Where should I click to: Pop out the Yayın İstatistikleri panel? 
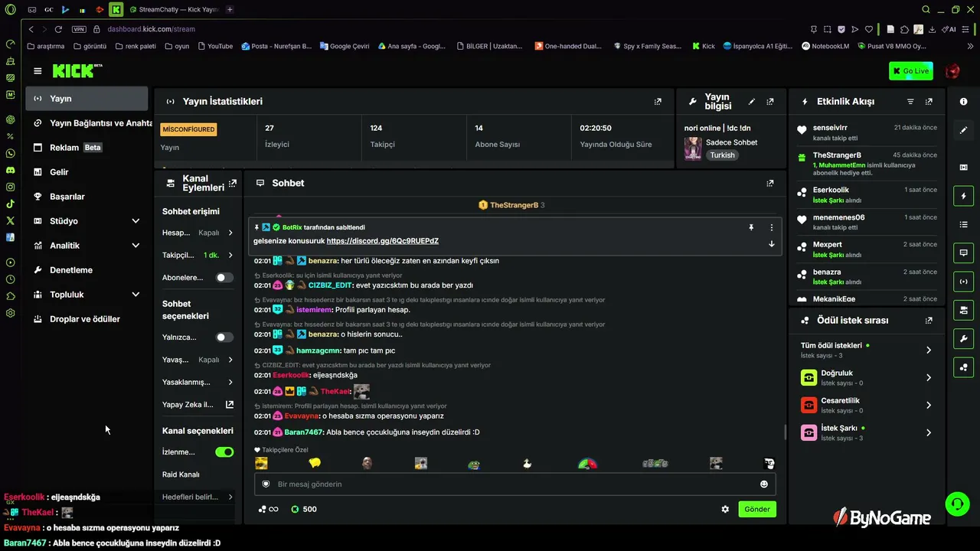click(x=658, y=101)
